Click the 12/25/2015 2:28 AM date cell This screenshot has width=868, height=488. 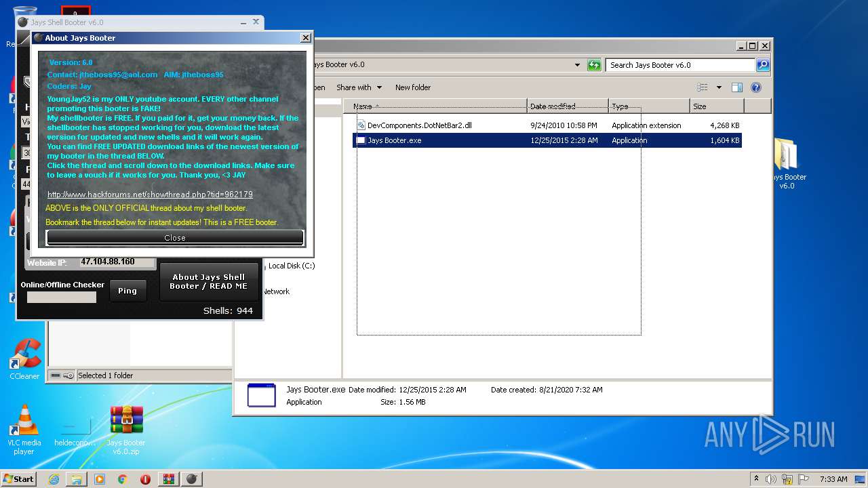click(564, 140)
